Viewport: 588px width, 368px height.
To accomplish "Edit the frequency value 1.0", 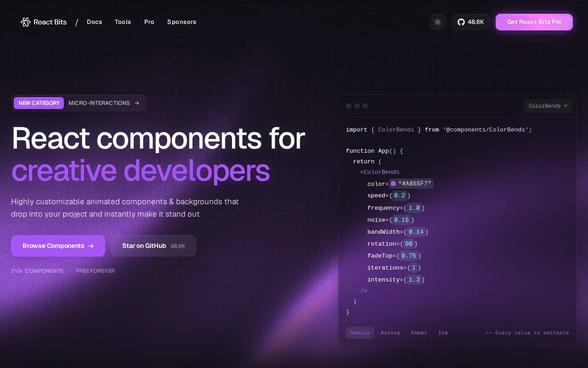I will coord(414,208).
